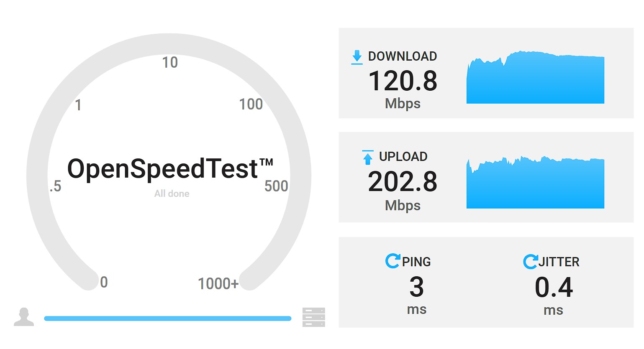
Task: Click the user silhouette icon
Action: [x=24, y=317]
